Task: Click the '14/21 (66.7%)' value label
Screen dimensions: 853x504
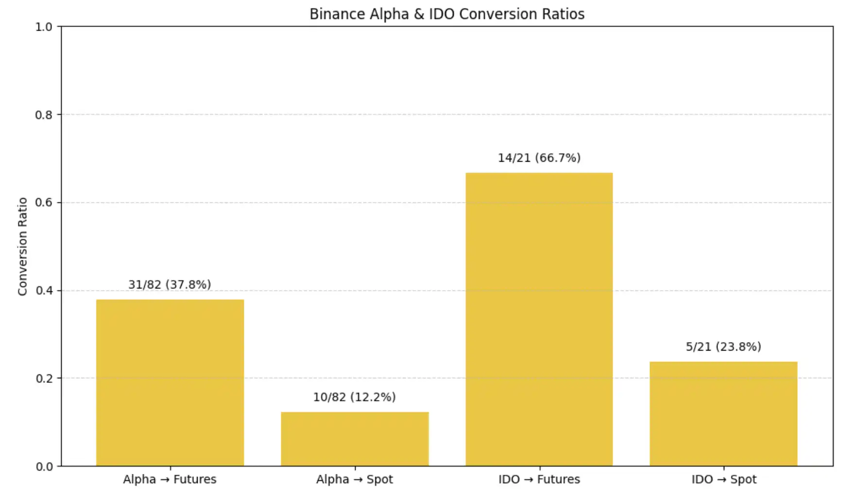Action: coord(539,158)
